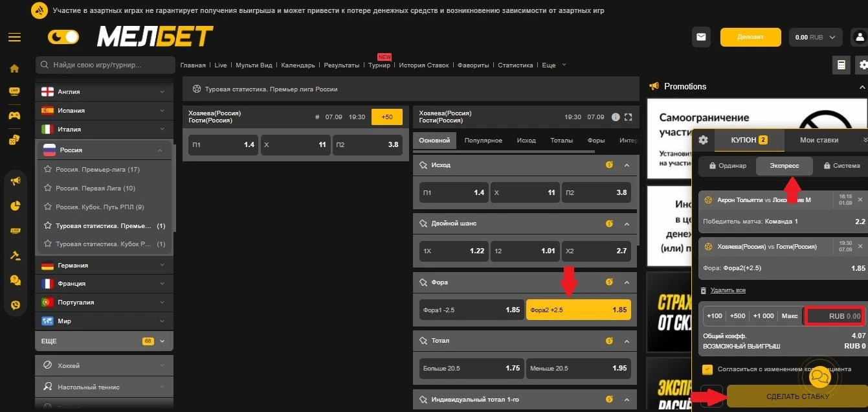Viewport: 868px width, 412px height.
Task: Open the Результаты menu item
Action: point(341,65)
